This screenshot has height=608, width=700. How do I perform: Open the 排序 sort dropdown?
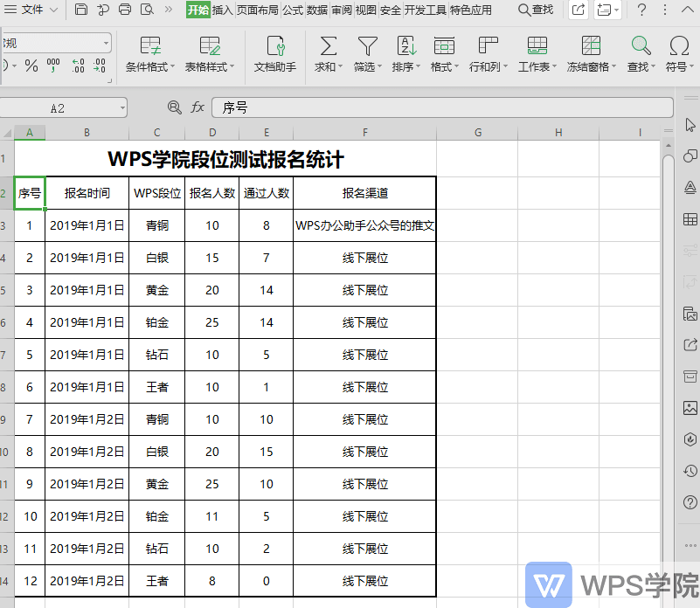click(406, 54)
